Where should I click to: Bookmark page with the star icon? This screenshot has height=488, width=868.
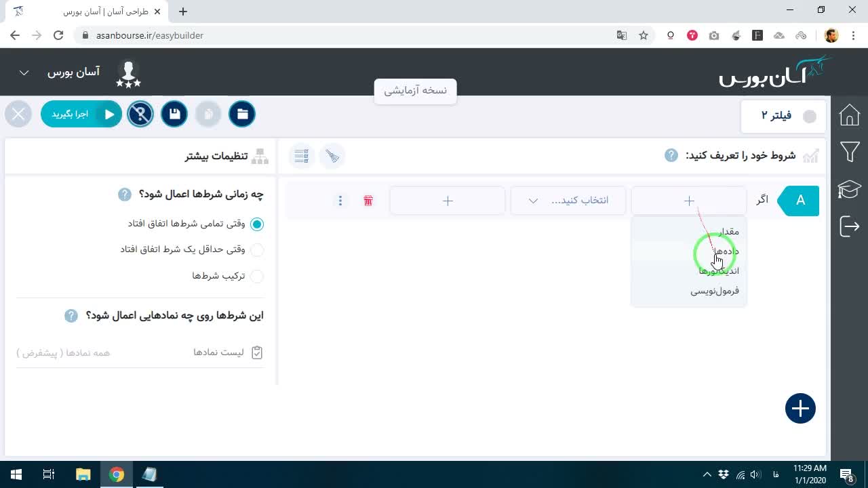tap(644, 35)
